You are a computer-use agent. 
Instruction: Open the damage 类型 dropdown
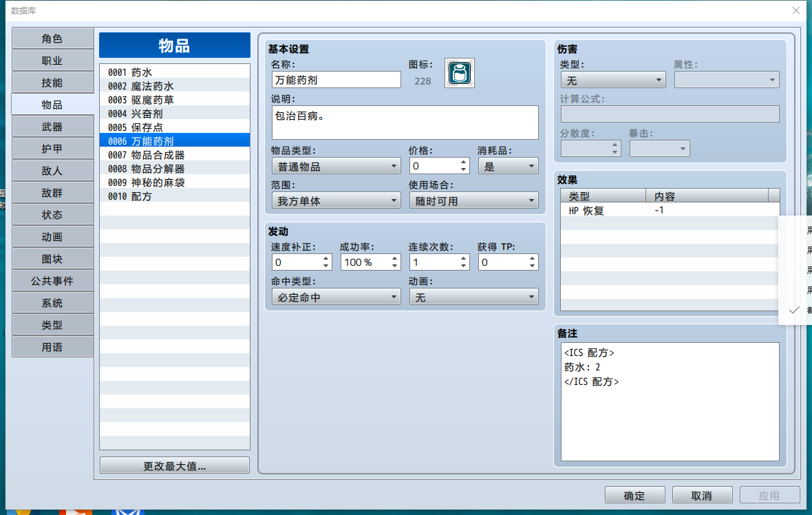[613, 81]
